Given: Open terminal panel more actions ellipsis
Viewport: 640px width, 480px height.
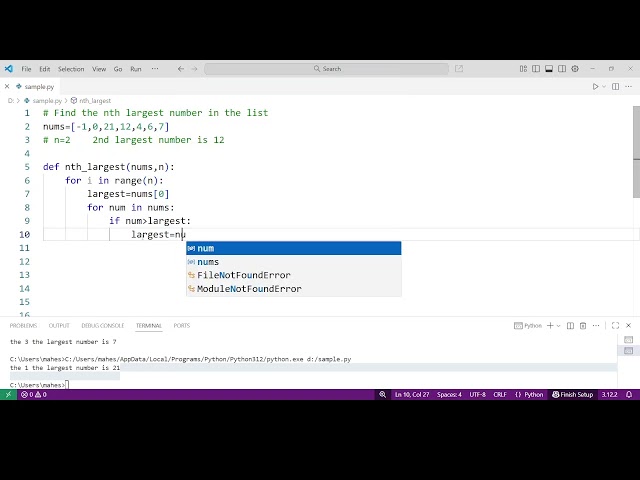Looking at the screenshot, I should click(596, 325).
